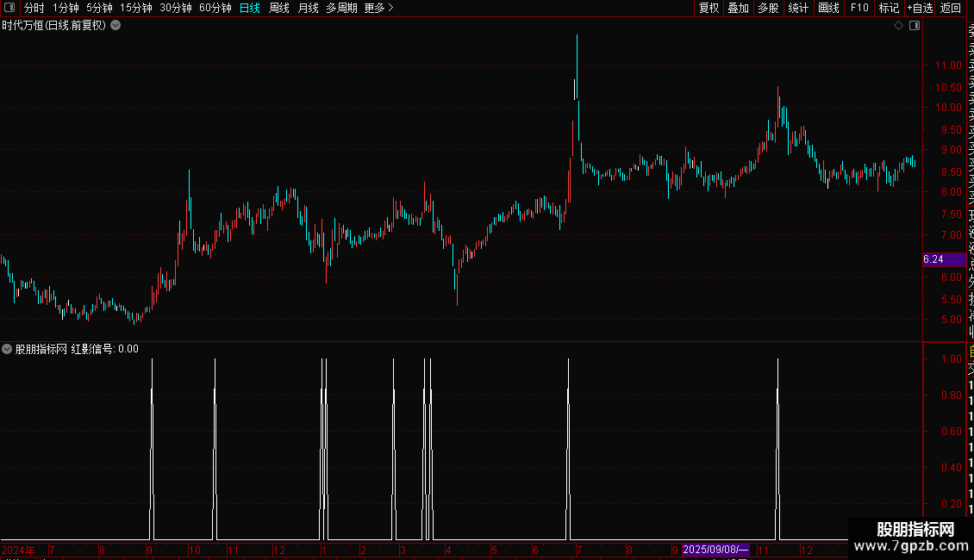
Task: Open the 复权 adjustment menu
Action: pos(709,8)
